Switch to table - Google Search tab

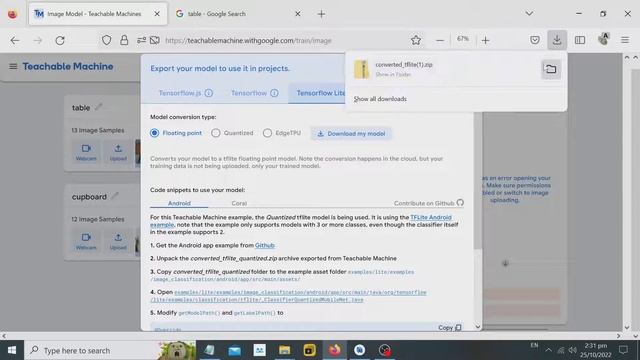[x=238, y=14]
